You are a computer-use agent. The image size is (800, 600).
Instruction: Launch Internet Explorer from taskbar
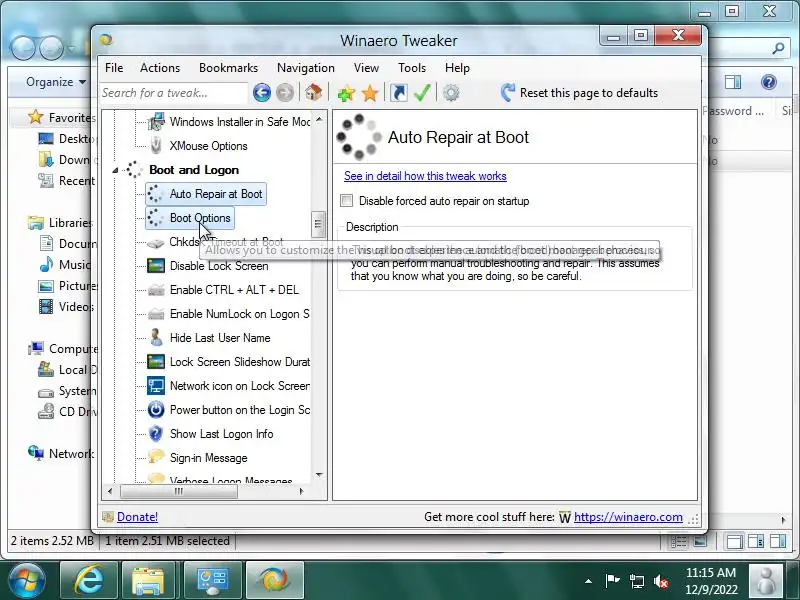point(89,581)
